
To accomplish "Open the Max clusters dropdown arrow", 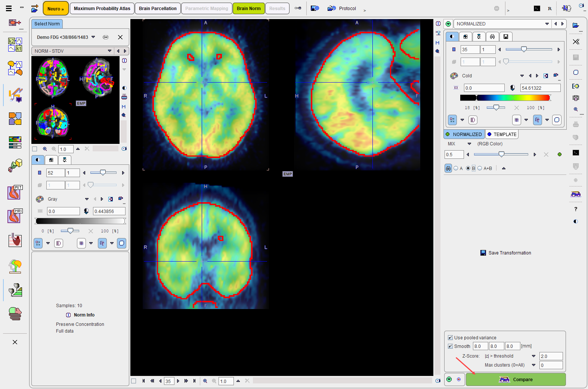I will coord(533,365).
